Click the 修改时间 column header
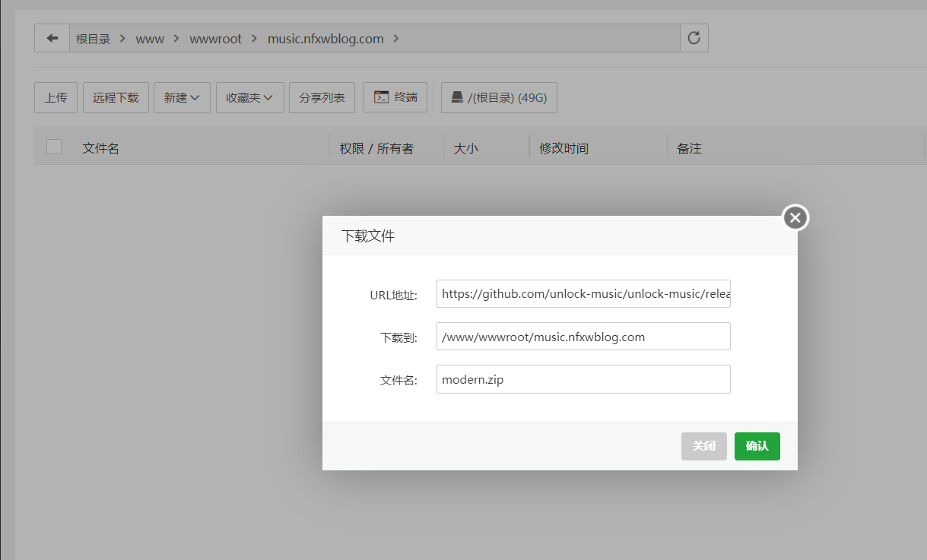 click(x=563, y=147)
